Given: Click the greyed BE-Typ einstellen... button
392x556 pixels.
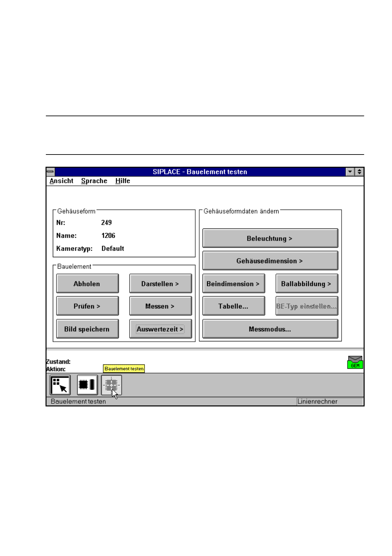Looking at the screenshot, I should [307, 306].
